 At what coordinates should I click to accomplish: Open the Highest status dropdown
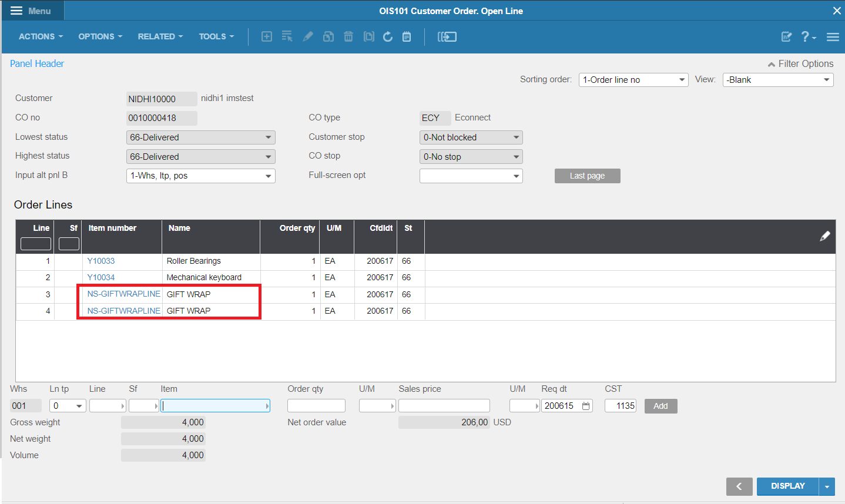coord(201,157)
